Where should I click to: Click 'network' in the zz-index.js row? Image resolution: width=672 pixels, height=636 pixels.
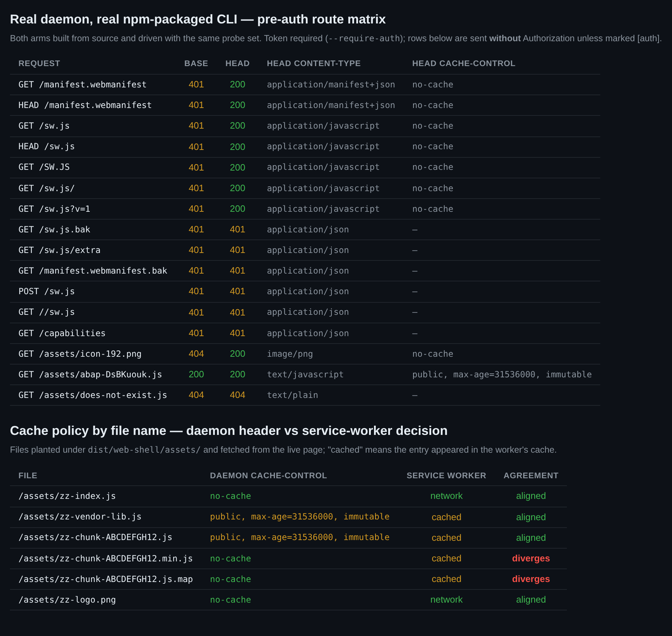446,496
